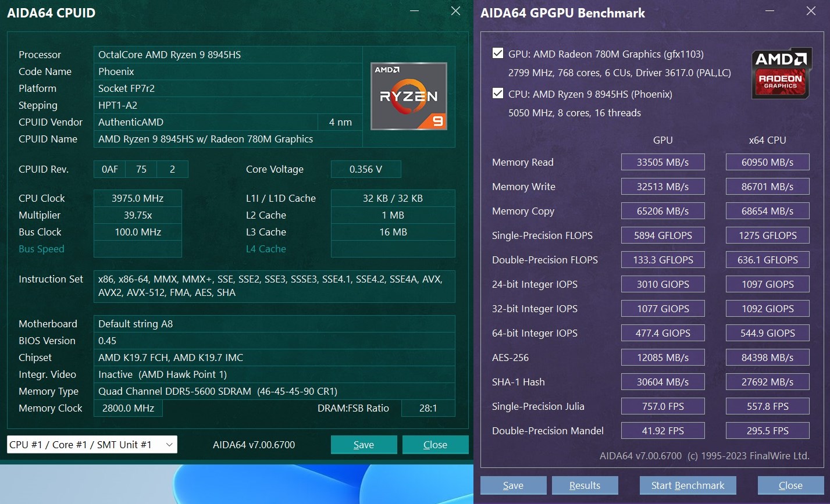Start Benchmark in the GPGPU window
Viewport: 830px width, 504px height.
point(687,485)
